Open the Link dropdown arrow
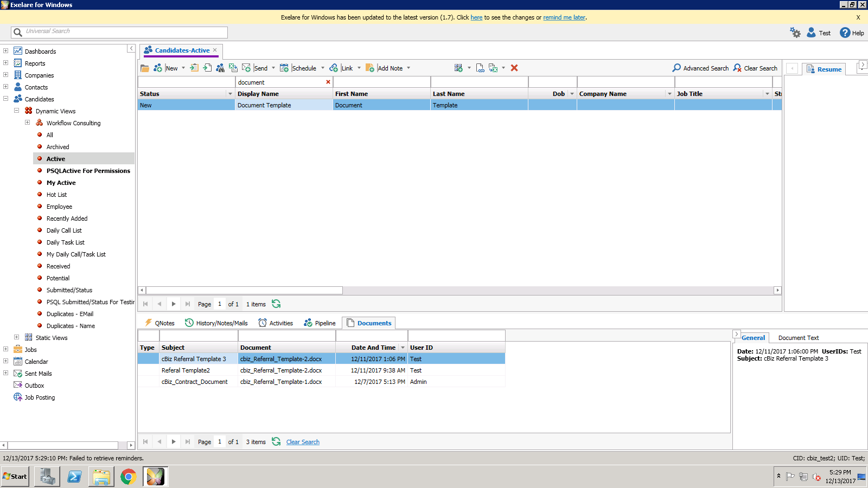868x488 pixels. [x=359, y=68]
